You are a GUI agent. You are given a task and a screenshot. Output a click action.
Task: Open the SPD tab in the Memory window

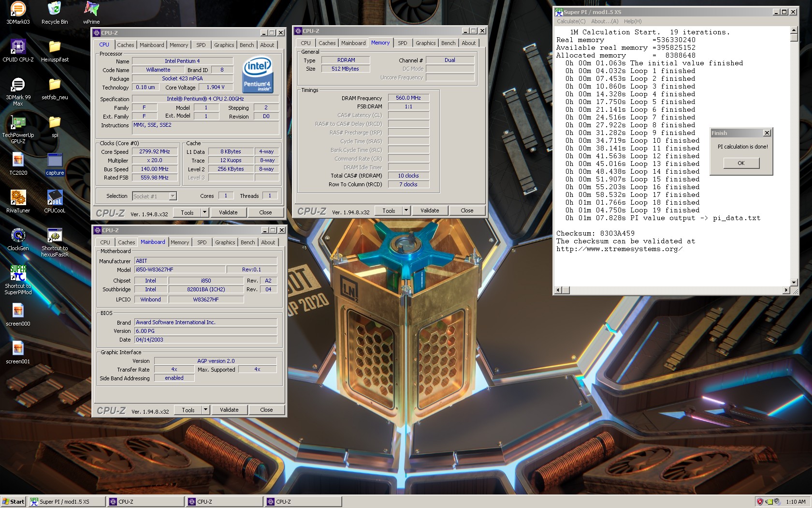tap(402, 43)
